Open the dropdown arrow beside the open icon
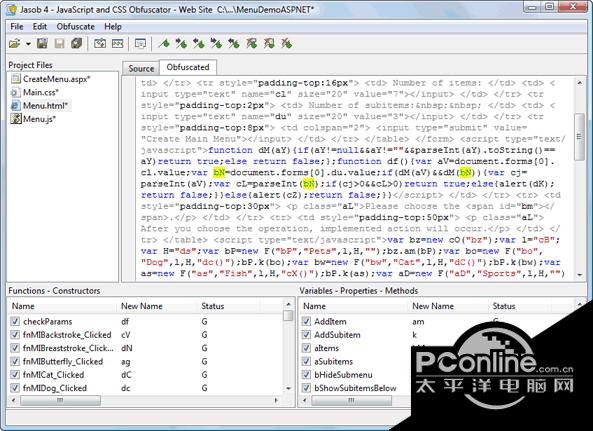Image resolution: width=593 pixels, height=431 pixels. pos(28,44)
